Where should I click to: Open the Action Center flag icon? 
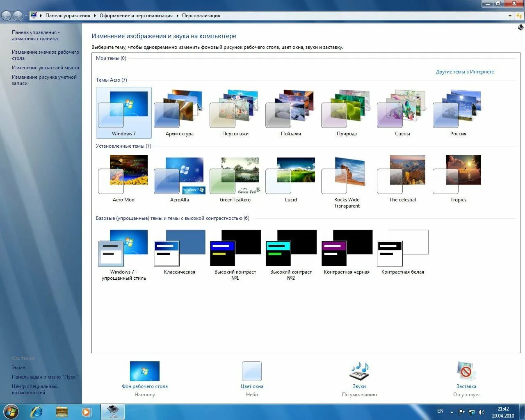coord(462,412)
